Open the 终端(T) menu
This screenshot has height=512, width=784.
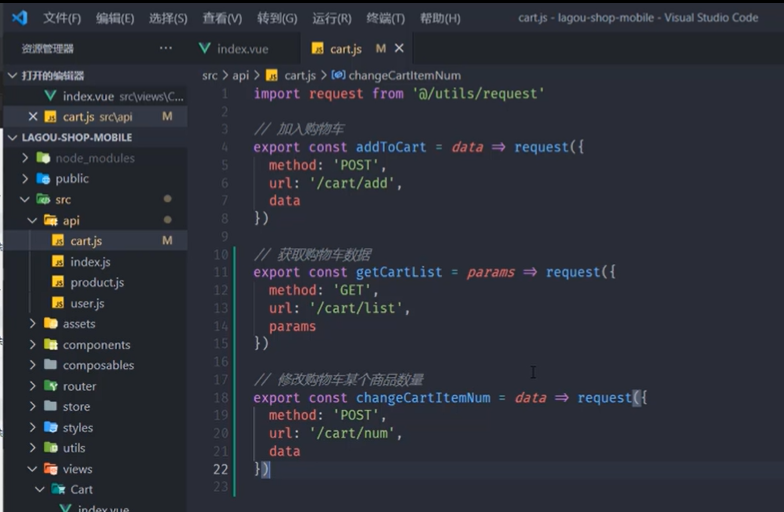[386, 18]
